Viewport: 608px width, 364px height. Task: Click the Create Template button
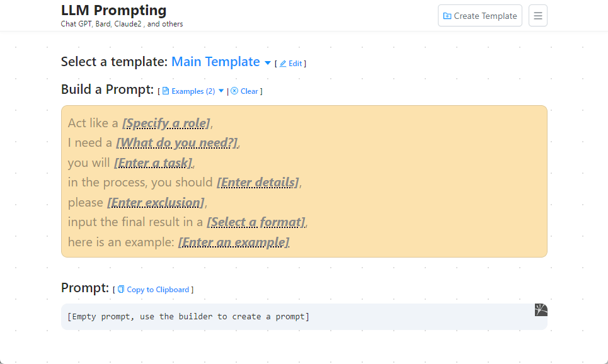click(479, 16)
